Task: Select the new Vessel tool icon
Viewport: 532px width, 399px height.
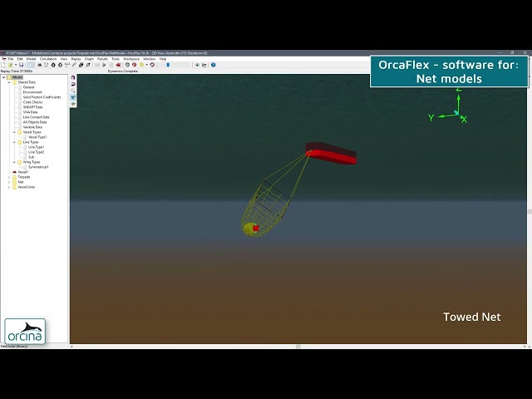Action: [39, 65]
